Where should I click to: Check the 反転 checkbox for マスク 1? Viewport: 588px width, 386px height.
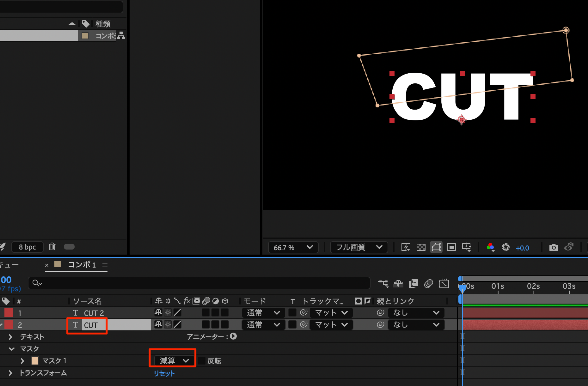pyautogui.click(x=202, y=361)
